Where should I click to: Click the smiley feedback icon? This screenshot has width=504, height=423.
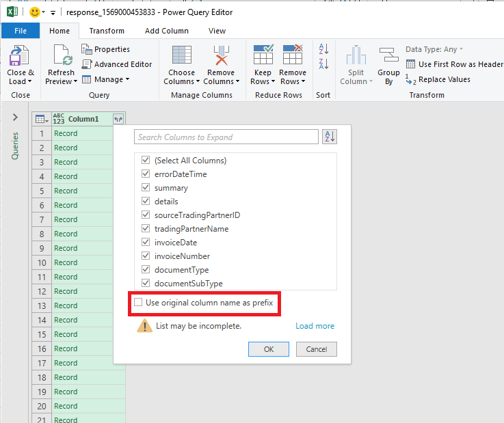tap(34, 12)
